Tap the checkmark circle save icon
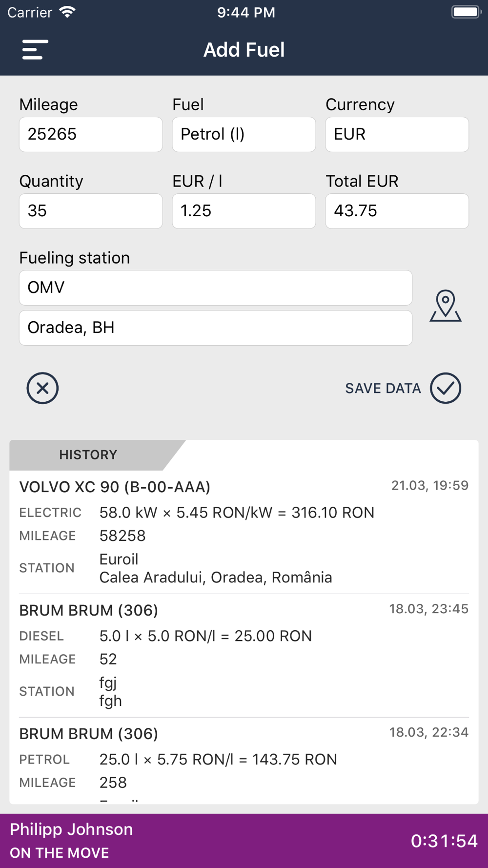This screenshot has height=868, width=488. 446,388
